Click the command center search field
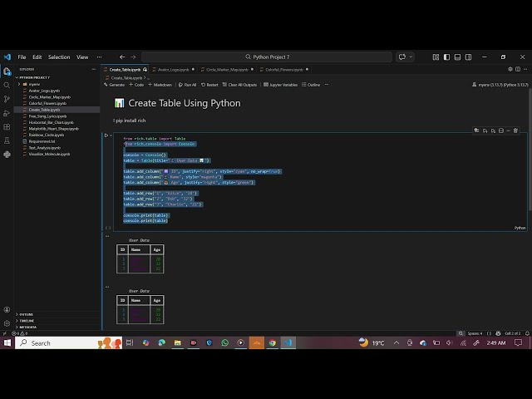 point(267,57)
